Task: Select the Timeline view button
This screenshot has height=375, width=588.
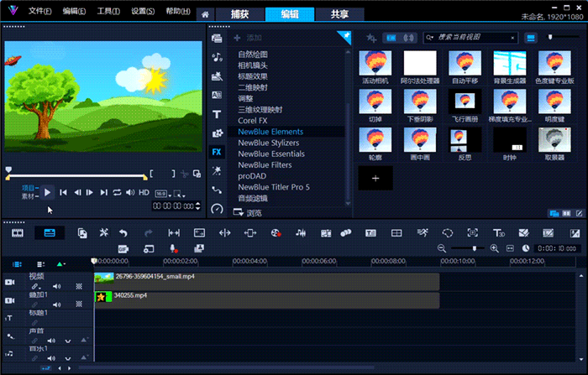Action: (x=50, y=233)
